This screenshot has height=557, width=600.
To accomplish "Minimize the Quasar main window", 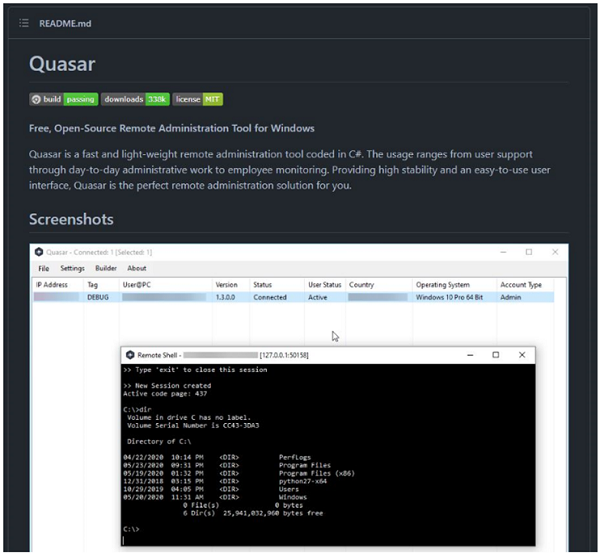I will (503, 252).
